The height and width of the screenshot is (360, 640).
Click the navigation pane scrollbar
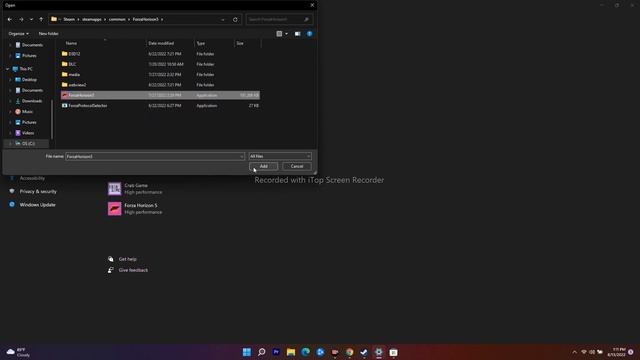(x=52, y=119)
